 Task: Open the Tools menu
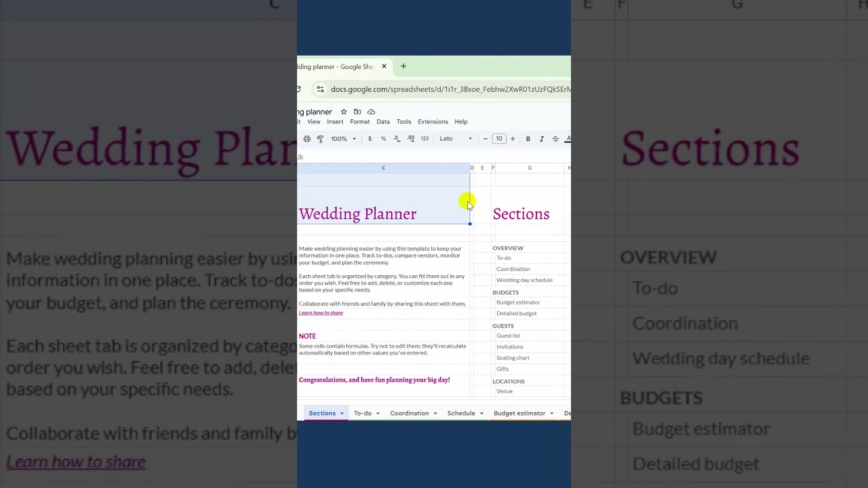pyautogui.click(x=403, y=122)
